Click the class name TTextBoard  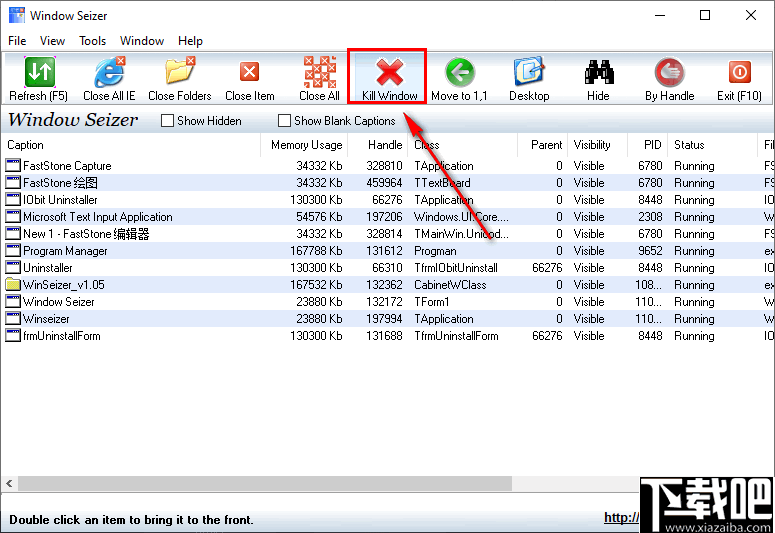click(x=442, y=183)
